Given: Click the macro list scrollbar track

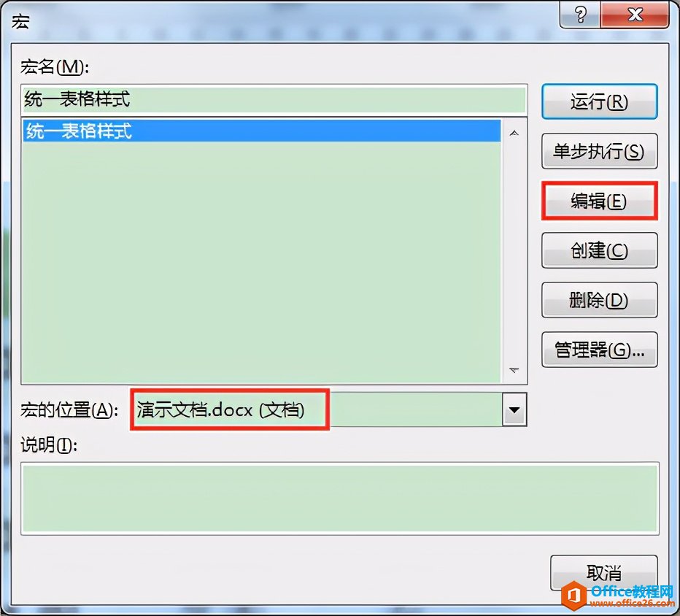Looking at the screenshot, I should [x=514, y=252].
